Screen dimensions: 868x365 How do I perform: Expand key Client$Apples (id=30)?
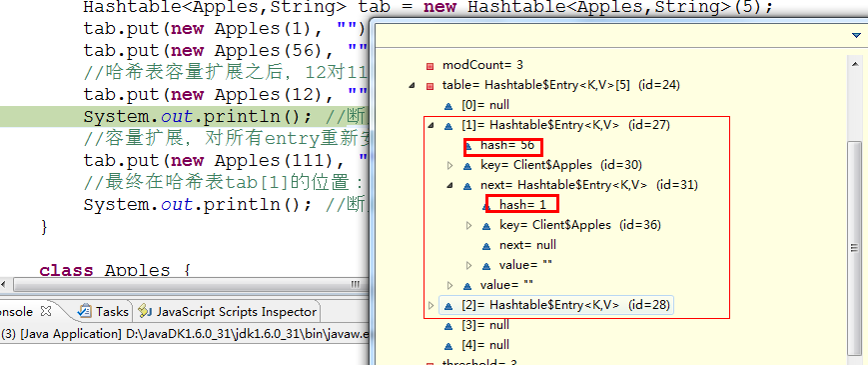pyautogui.click(x=449, y=165)
